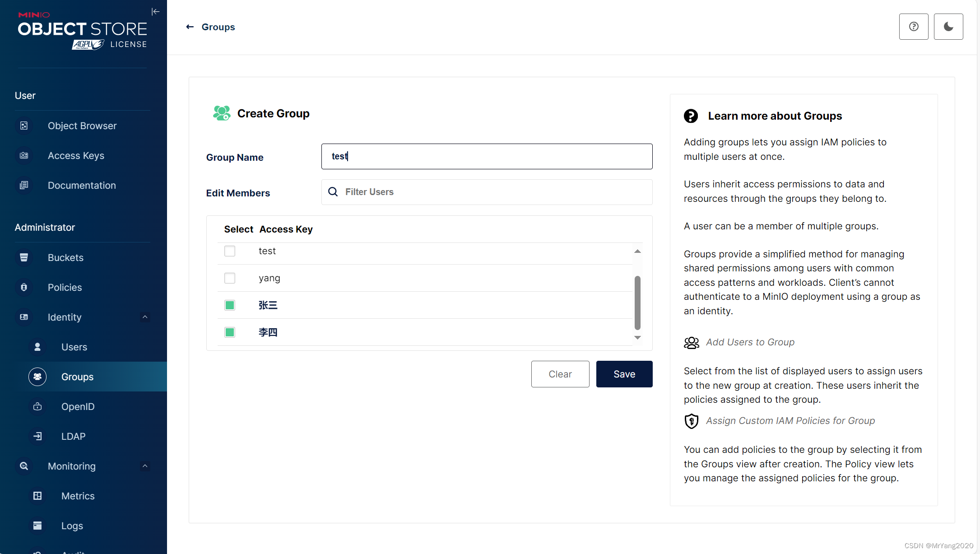Collapse the Monitoring section chevron
The height and width of the screenshot is (554, 980).
(145, 466)
